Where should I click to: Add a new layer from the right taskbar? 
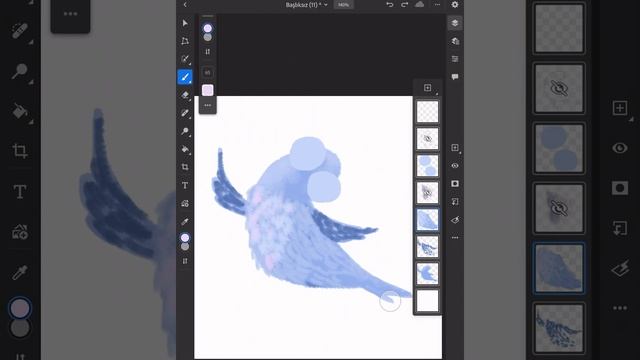[455, 148]
